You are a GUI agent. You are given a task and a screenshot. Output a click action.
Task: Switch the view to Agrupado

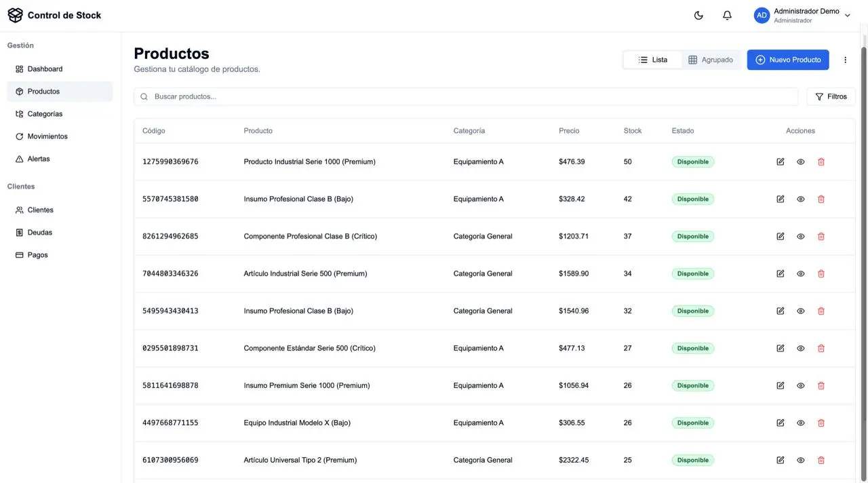pos(711,60)
